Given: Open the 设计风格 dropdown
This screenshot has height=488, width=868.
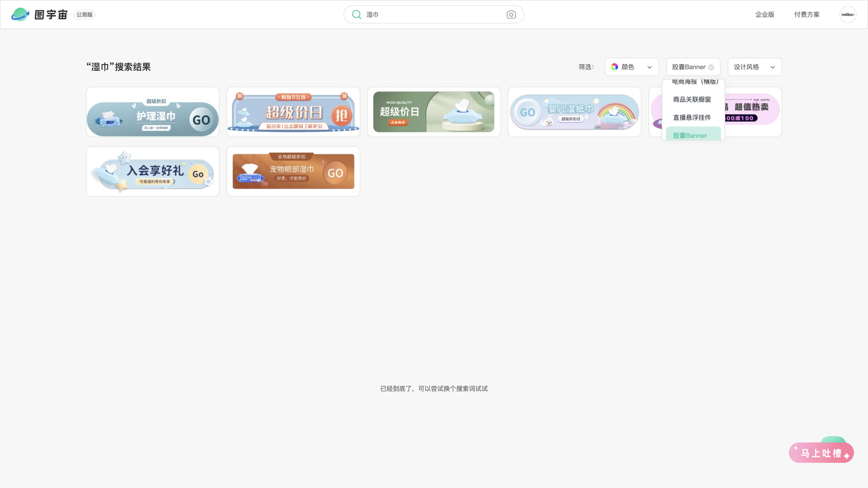Looking at the screenshot, I should click(755, 67).
